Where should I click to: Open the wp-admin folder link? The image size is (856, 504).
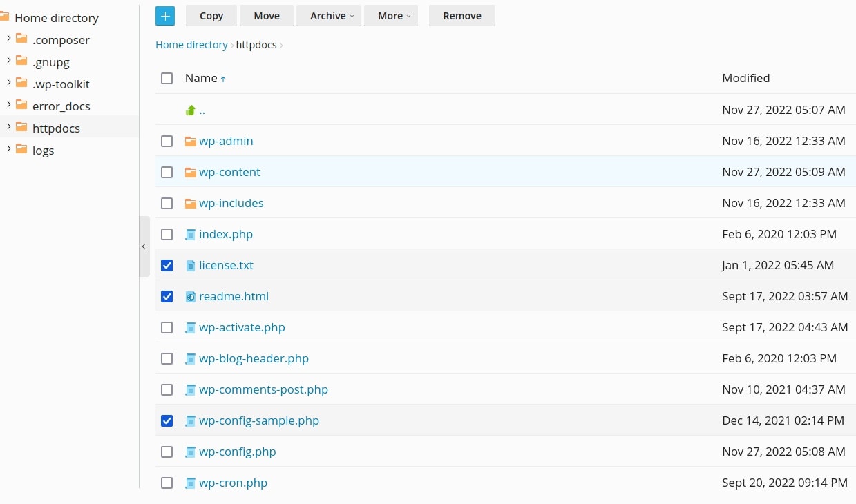tap(226, 141)
